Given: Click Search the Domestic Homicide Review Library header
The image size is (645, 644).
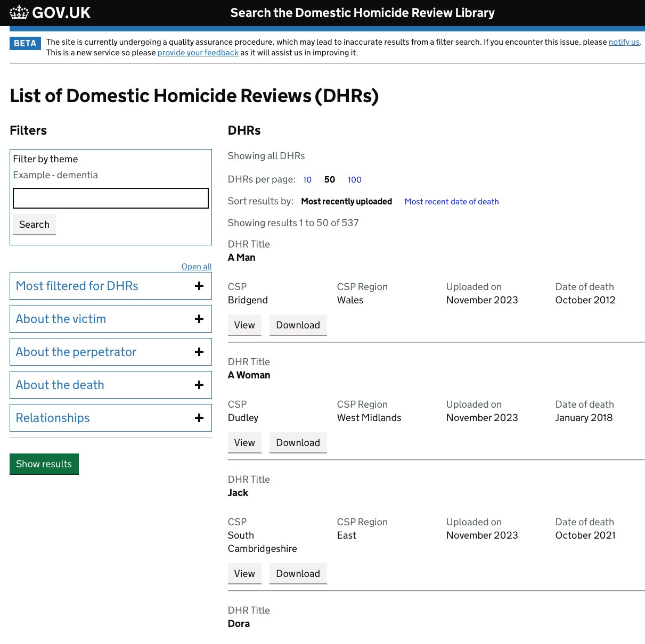Looking at the screenshot, I should point(363,13).
